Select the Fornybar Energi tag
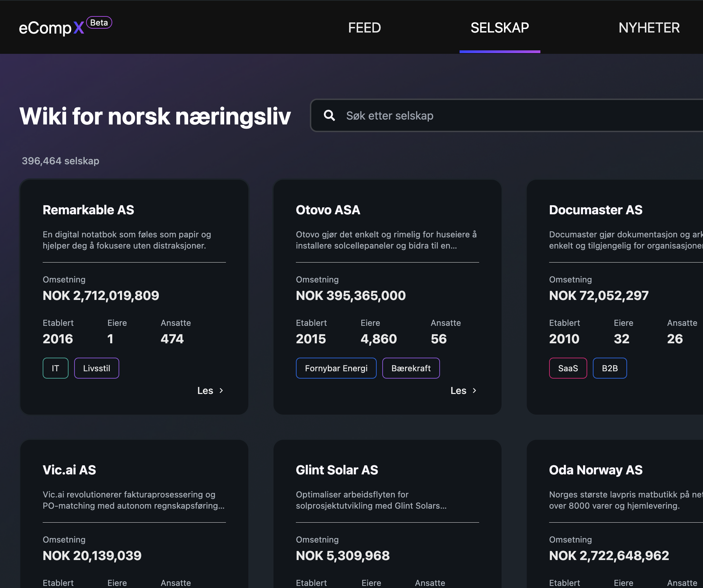 [x=336, y=368]
